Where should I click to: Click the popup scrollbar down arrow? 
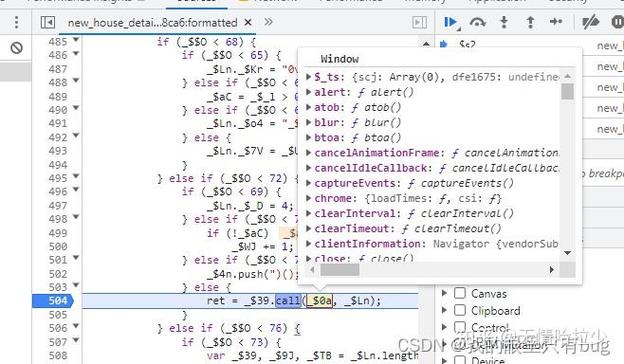click(567, 253)
